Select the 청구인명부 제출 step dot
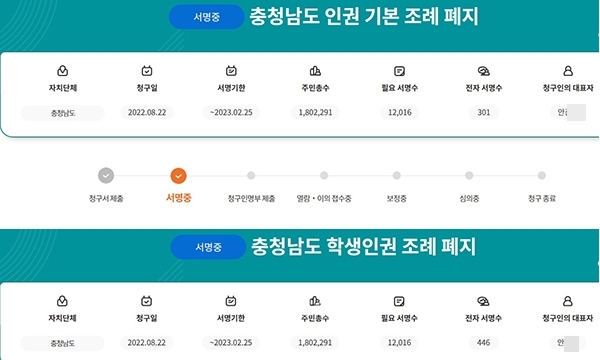 coord(251,176)
